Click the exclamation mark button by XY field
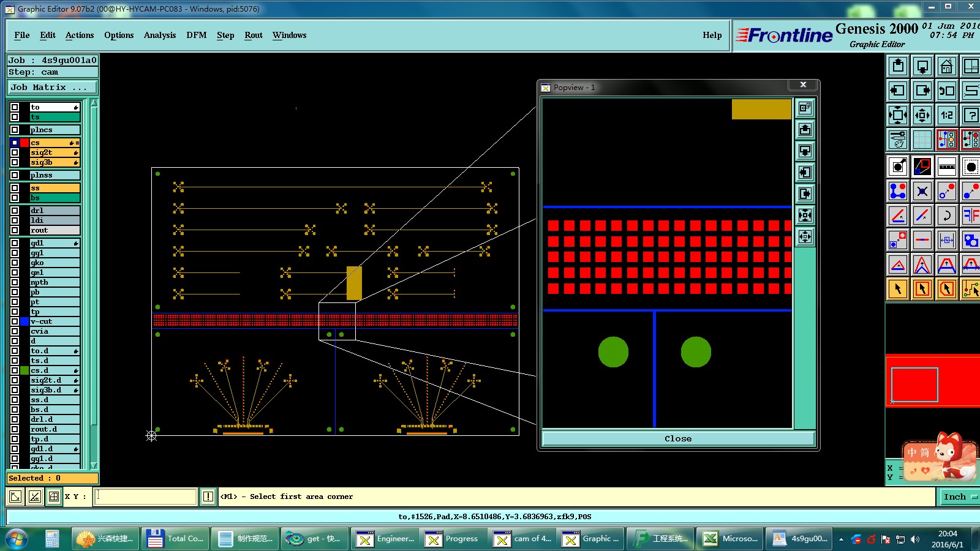The height and width of the screenshot is (551, 980). click(208, 497)
